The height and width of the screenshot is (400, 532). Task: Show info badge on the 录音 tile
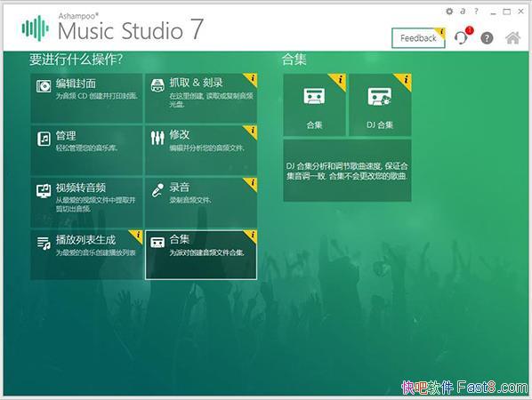(x=252, y=184)
